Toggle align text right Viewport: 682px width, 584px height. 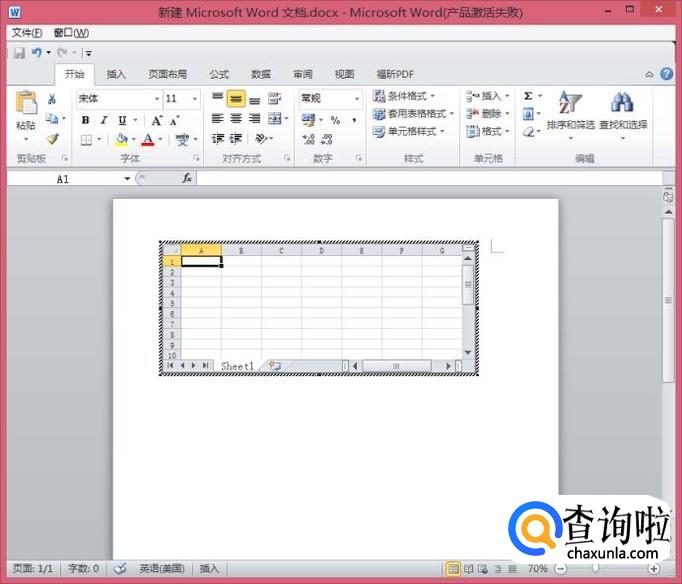(x=254, y=119)
